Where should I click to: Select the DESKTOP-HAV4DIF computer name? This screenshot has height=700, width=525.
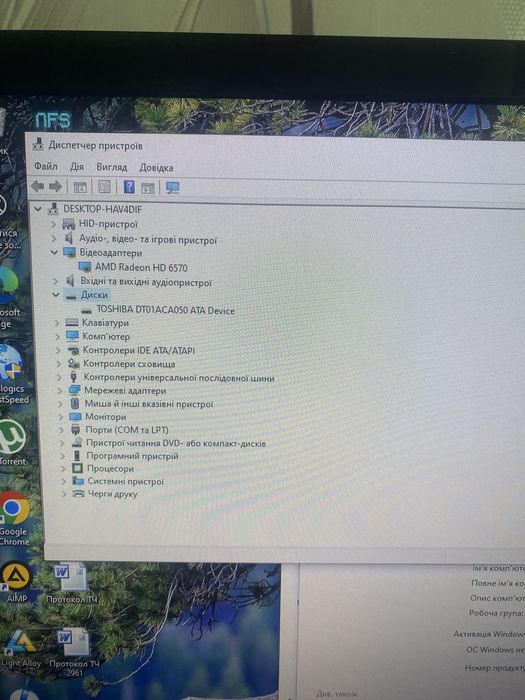pos(103,208)
